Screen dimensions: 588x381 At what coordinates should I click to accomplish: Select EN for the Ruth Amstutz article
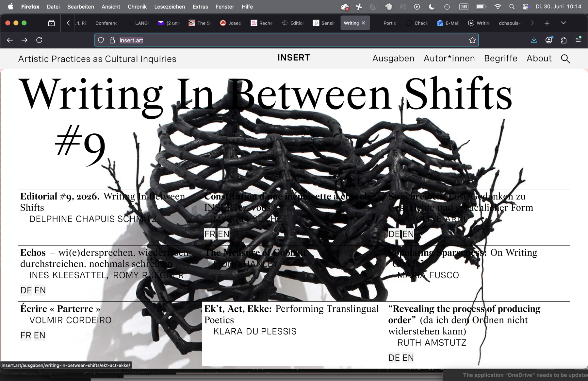tap(408, 358)
